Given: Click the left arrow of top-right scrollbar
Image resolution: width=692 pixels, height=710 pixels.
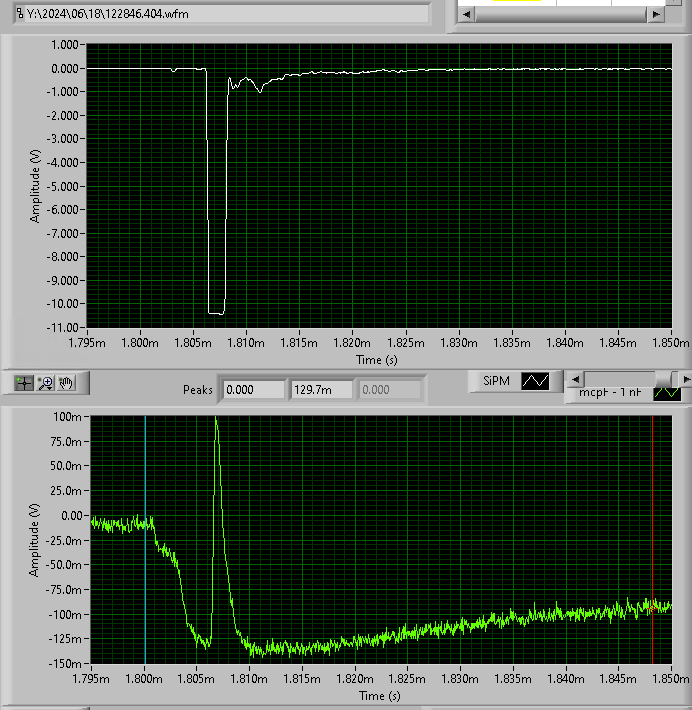Looking at the screenshot, I should point(466,14).
